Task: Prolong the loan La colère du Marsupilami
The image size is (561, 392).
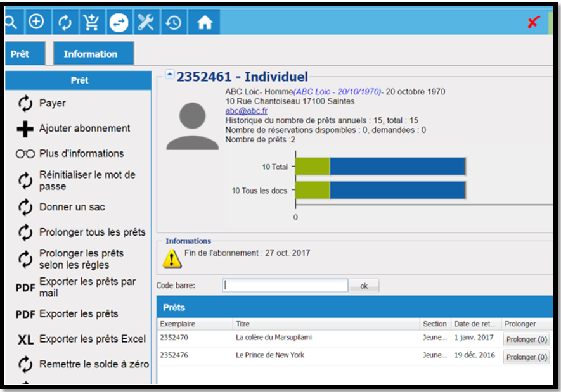Action: [527, 339]
